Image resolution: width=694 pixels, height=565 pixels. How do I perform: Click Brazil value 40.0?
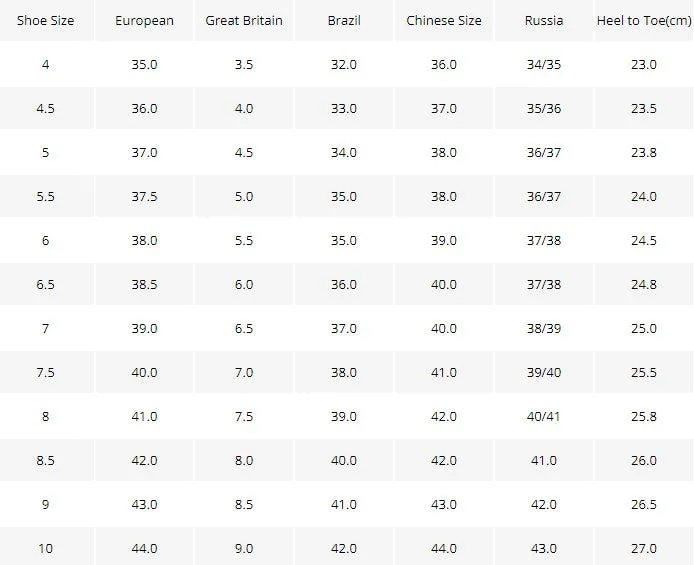point(344,461)
